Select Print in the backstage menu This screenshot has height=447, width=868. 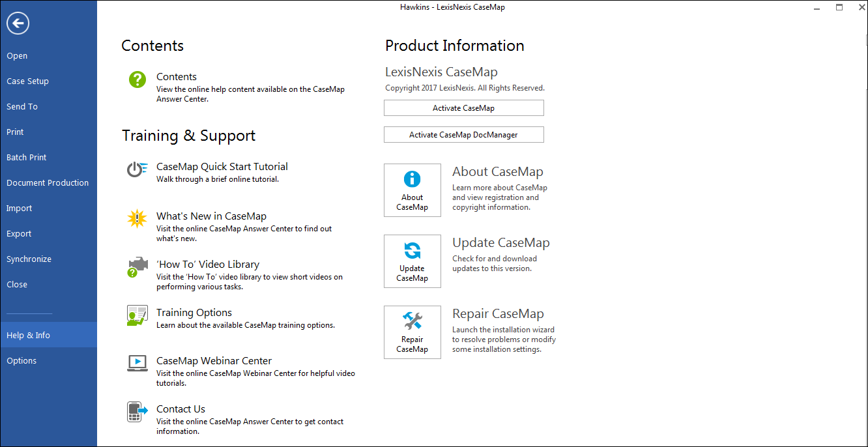pyautogui.click(x=48, y=132)
